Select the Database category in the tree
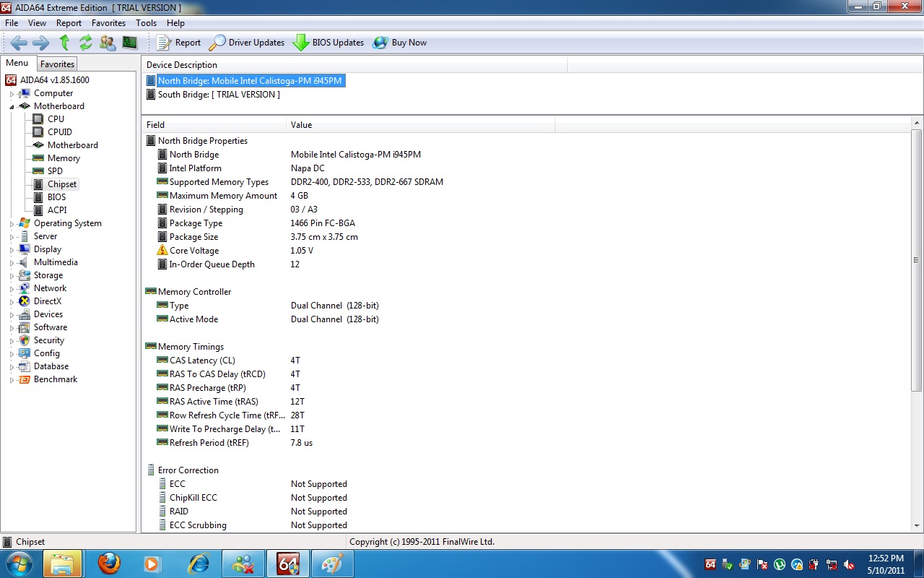 (51, 366)
